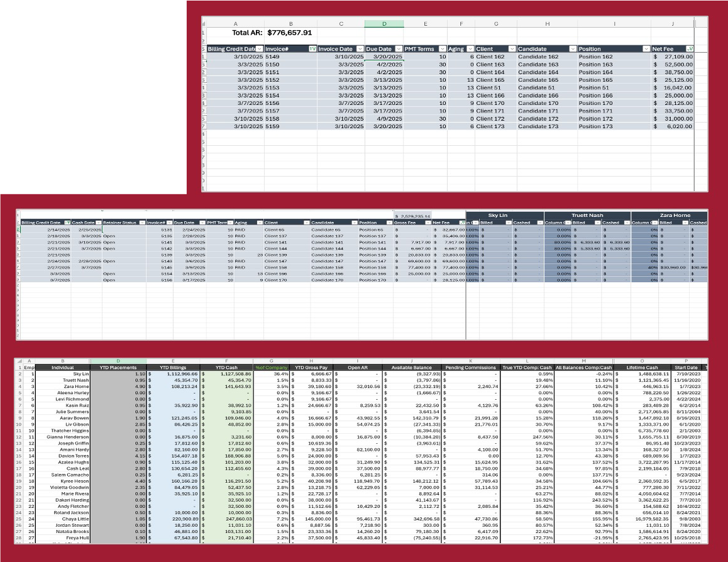
Task: Select Freya Hull in the Individual column
Action: click(63, 538)
